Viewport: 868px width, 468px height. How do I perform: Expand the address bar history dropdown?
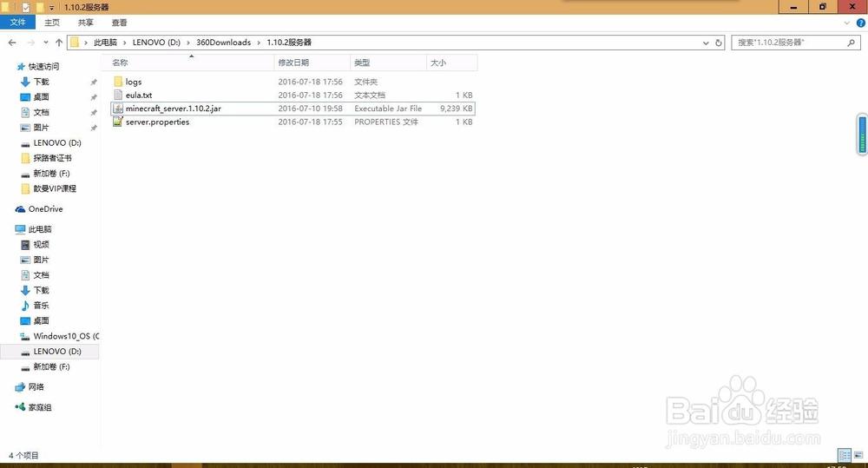coord(705,43)
